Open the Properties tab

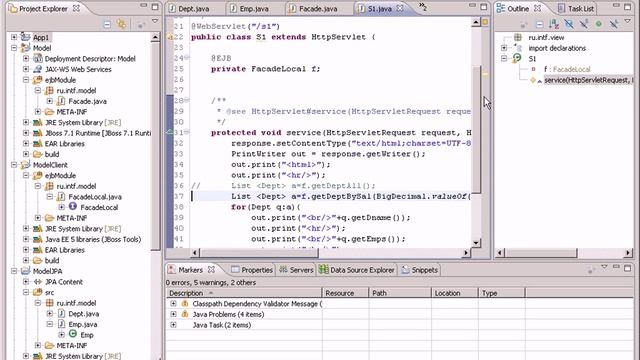pos(252,270)
